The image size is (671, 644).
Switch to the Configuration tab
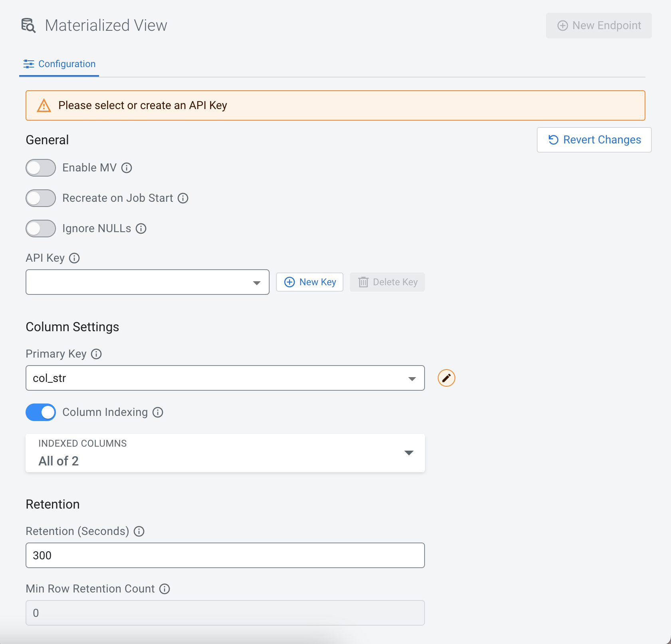coord(60,64)
